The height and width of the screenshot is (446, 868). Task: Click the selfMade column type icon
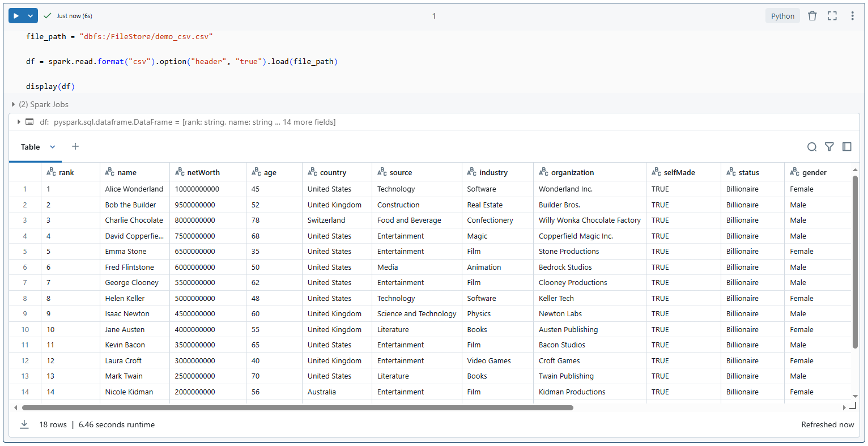coord(656,172)
